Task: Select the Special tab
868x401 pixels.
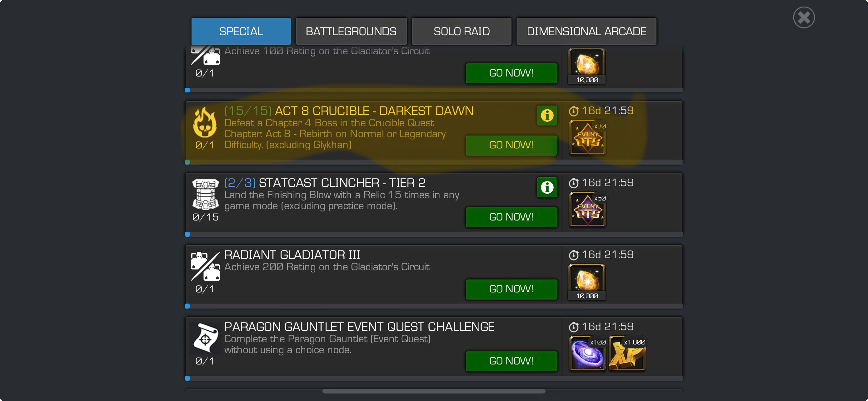Action: [x=241, y=31]
